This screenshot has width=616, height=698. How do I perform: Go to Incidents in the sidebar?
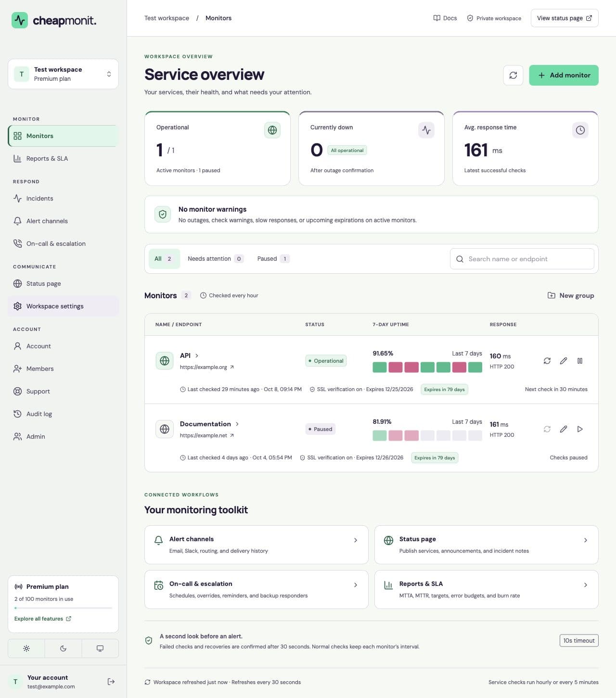(x=63, y=198)
